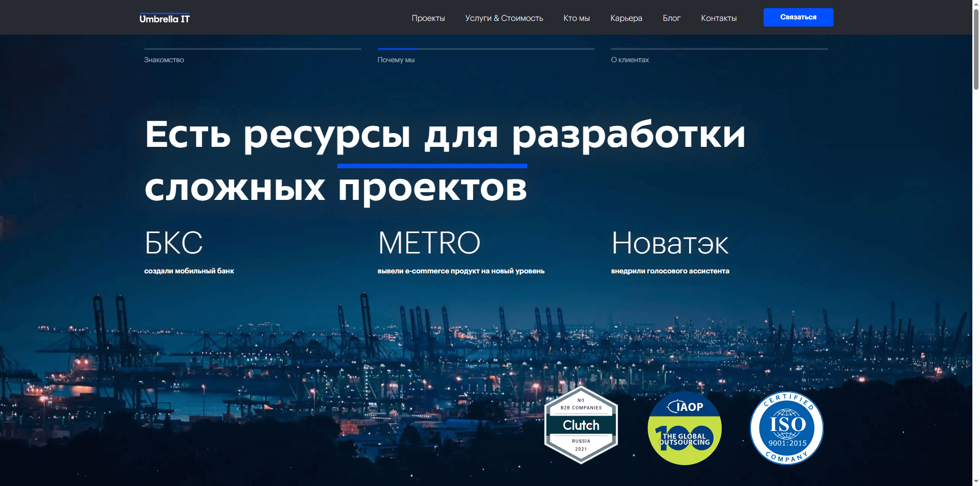The width and height of the screenshot is (980, 486).
Task: Open the Проекты menu item
Action: pyautogui.click(x=428, y=18)
